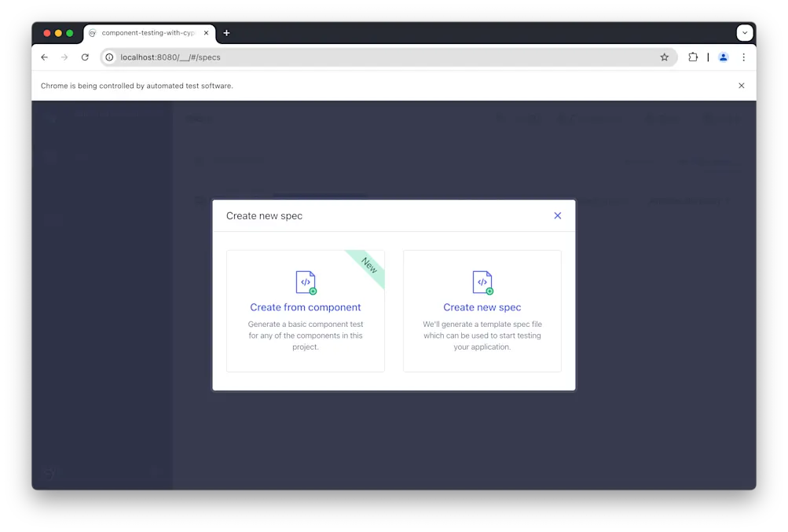The image size is (788, 532).
Task: Click the browser profile avatar icon
Action: (x=723, y=57)
